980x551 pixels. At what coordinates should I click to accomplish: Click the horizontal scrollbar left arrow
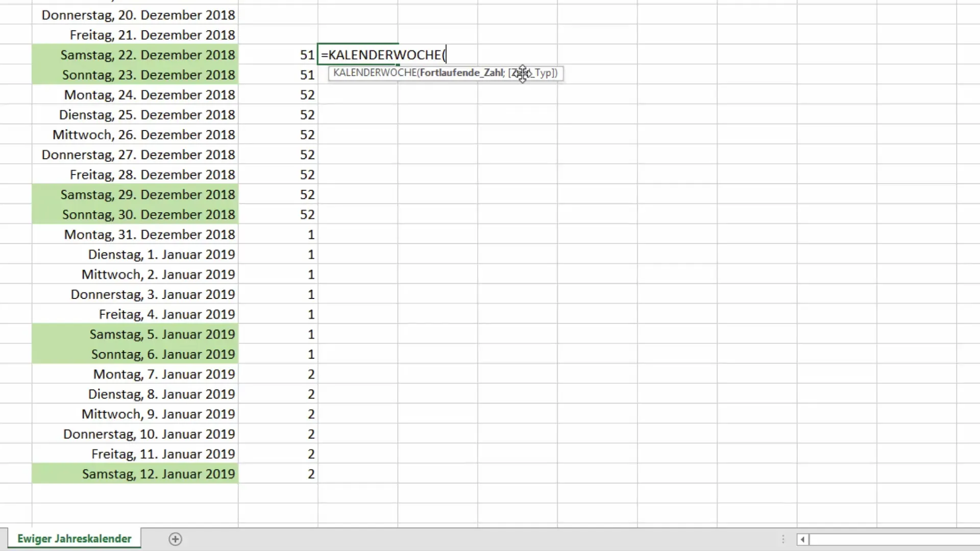(802, 539)
